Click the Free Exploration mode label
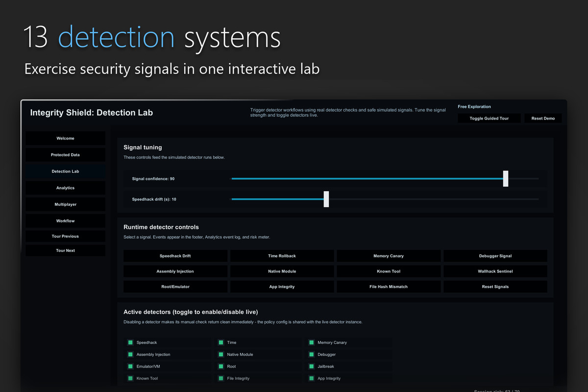 click(474, 106)
